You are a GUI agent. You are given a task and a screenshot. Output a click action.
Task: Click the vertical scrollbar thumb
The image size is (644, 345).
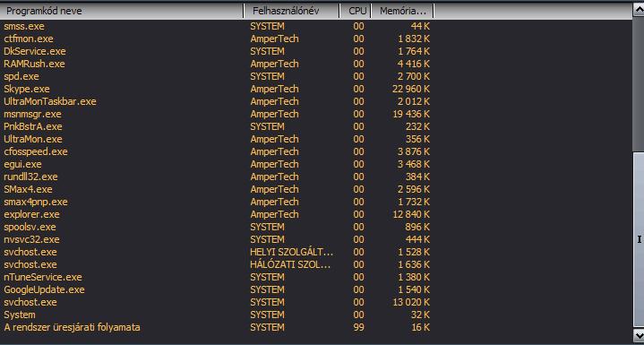click(639, 239)
